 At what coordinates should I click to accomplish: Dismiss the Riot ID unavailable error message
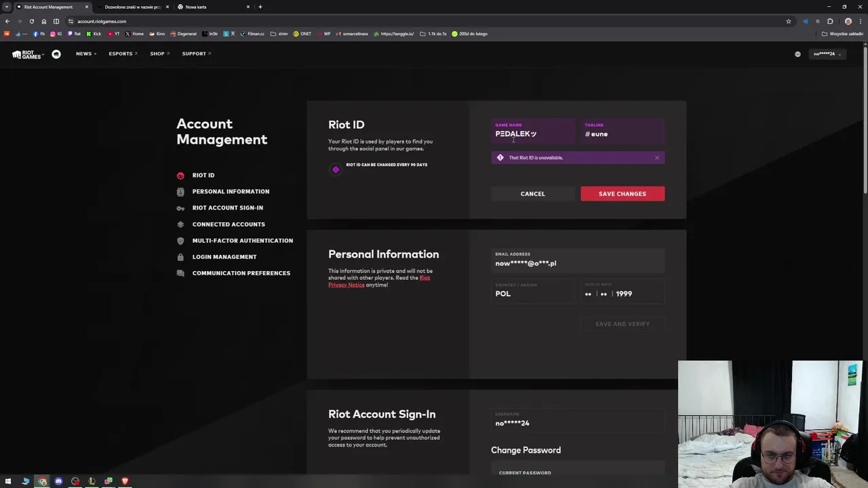point(656,158)
